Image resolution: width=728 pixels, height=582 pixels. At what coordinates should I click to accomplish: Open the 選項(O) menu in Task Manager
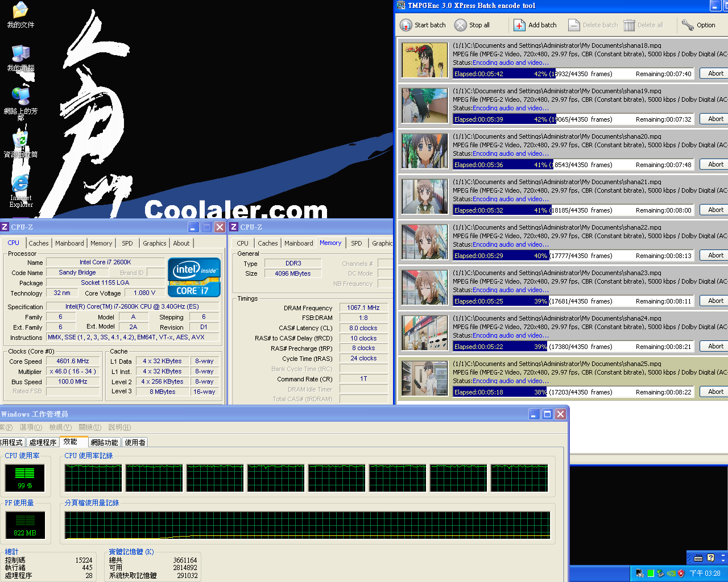[x=31, y=427]
